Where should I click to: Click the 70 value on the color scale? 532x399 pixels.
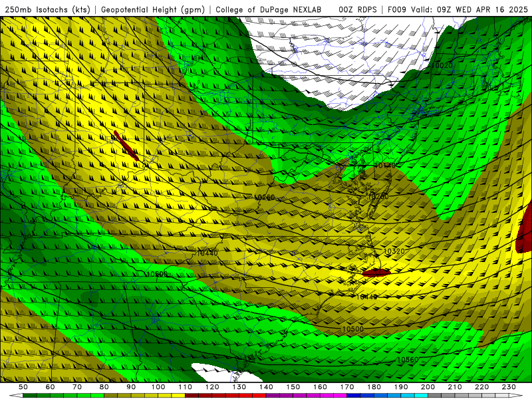[x=77, y=387]
